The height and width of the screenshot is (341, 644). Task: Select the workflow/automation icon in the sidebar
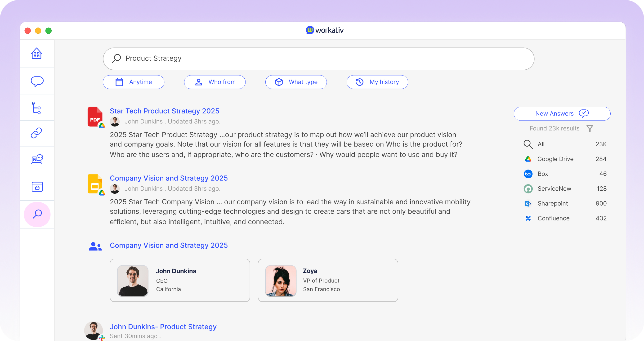[37, 108]
